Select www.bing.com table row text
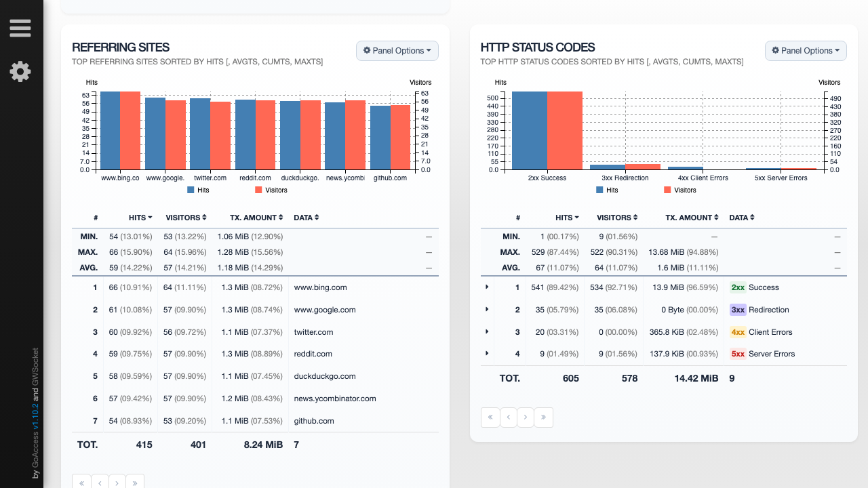 pyautogui.click(x=320, y=287)
